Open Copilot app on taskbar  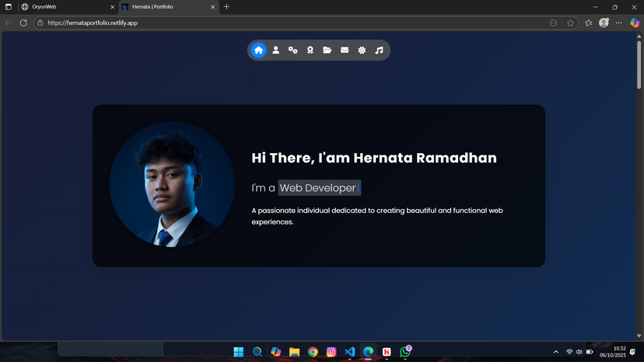(x=275, y=352)
